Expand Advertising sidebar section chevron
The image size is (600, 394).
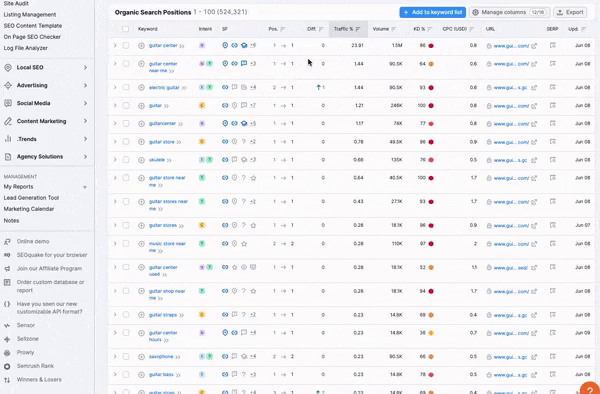(85, 85)
